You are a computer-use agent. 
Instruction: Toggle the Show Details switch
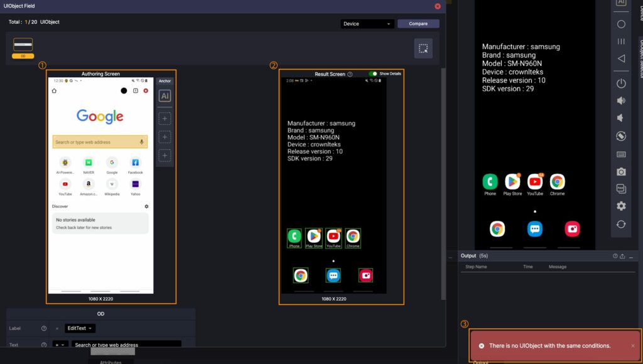pos(373,74)
